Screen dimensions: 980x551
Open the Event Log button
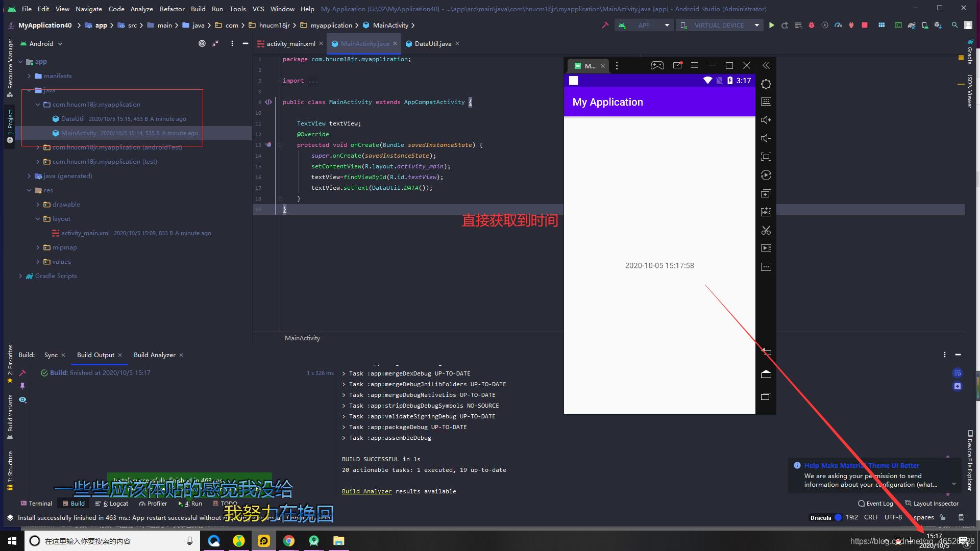pyautogui.click(x=875, y=504)
